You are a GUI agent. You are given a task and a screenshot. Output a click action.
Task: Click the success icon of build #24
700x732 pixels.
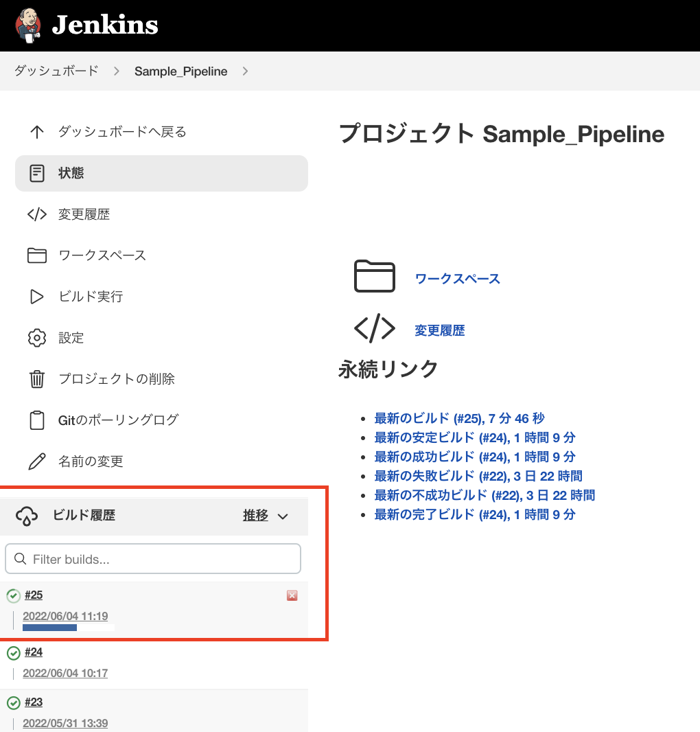tap(14, 653)
